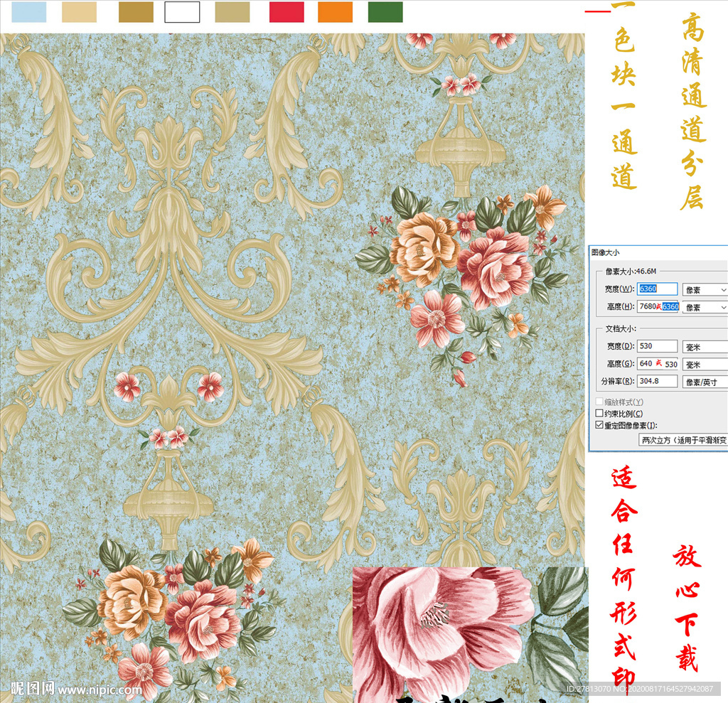
Task: Open the 毫米 unit dropdown for 高度(G)
Action: [x=705, y=365]
